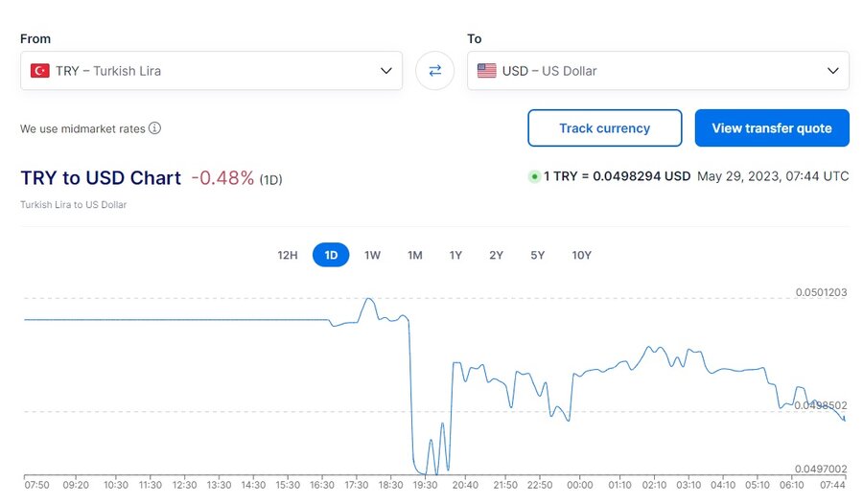Open the To currency dropdown
The image size is (863, 504).
658,71
